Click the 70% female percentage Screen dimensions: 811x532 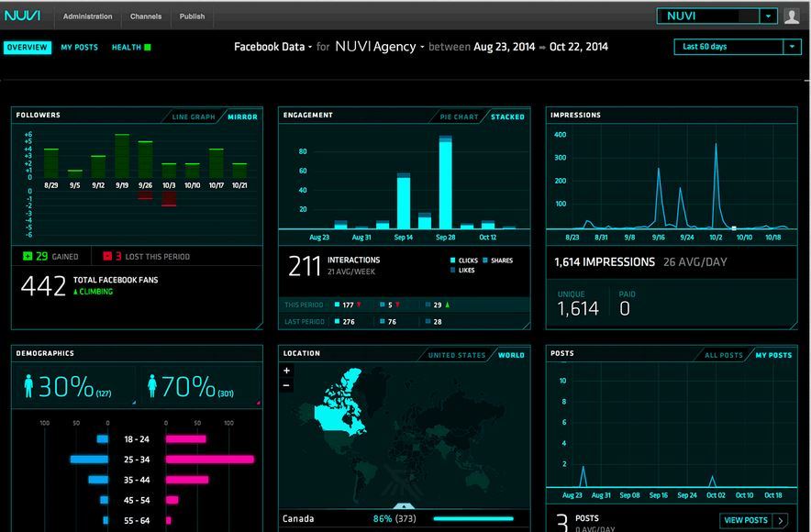point(188,387)
